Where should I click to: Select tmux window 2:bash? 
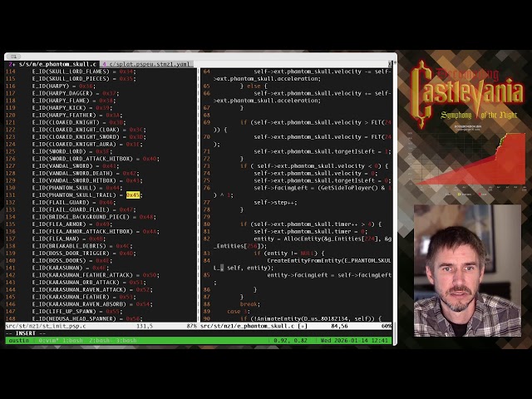pos(100,340)
